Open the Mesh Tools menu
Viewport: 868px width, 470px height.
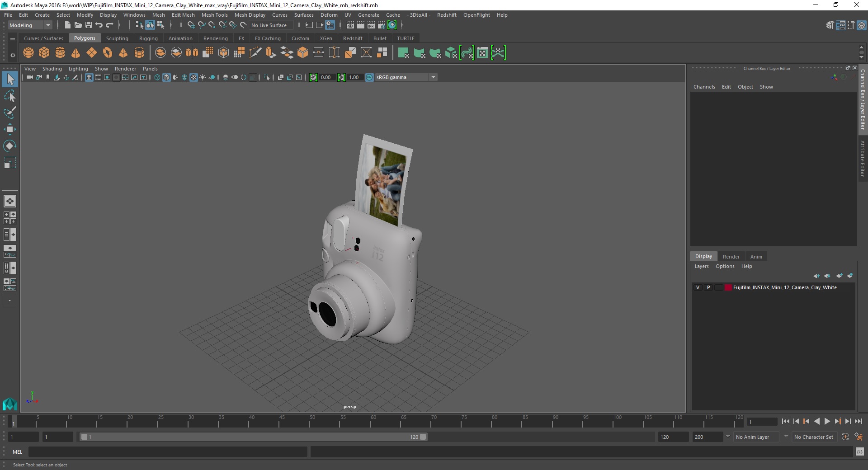tap(214, 15)
